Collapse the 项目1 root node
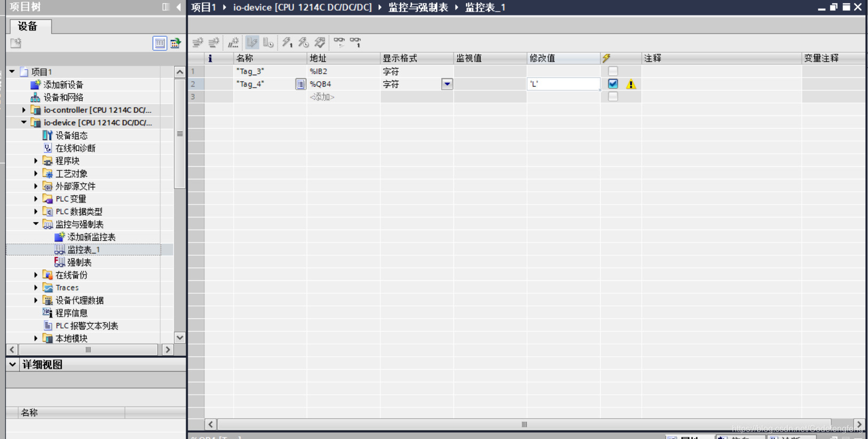This screenshot has height=439, width=868. click(12, 72)
